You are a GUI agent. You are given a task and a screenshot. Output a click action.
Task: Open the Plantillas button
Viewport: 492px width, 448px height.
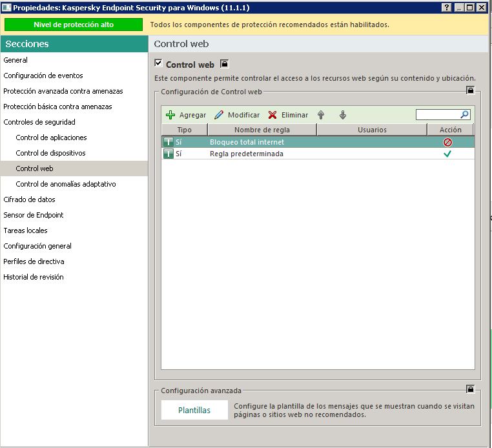(x=194, y=410)
